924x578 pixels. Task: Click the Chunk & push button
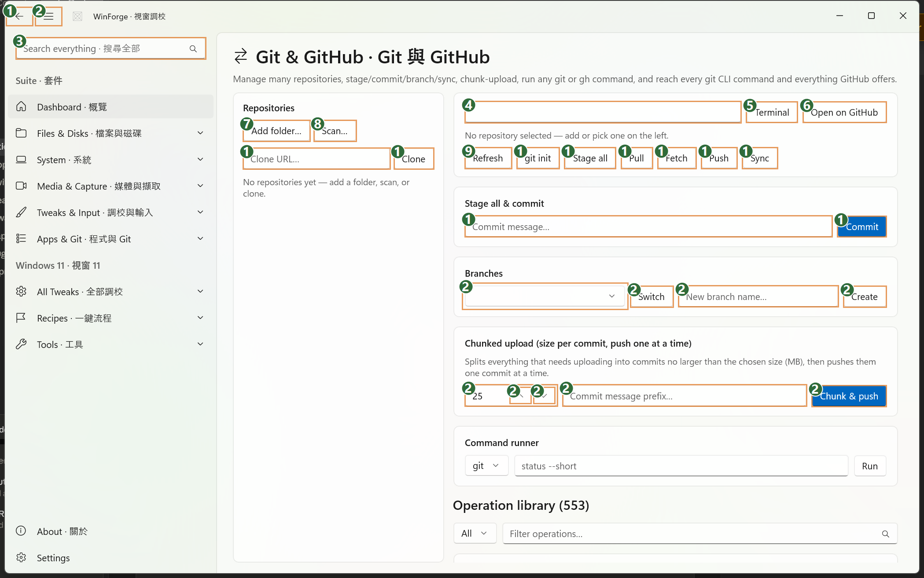point(849,396)
